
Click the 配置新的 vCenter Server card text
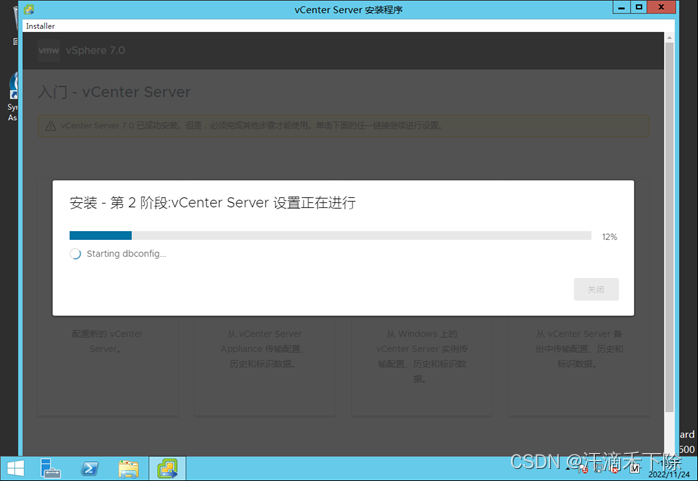click(107, 341)
